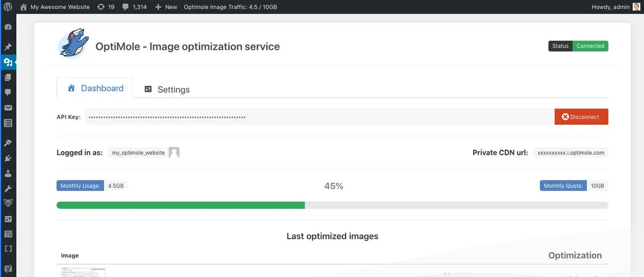Click the Monthly Usage label
This screenshot has height=277, width=644.
(80, 186)
